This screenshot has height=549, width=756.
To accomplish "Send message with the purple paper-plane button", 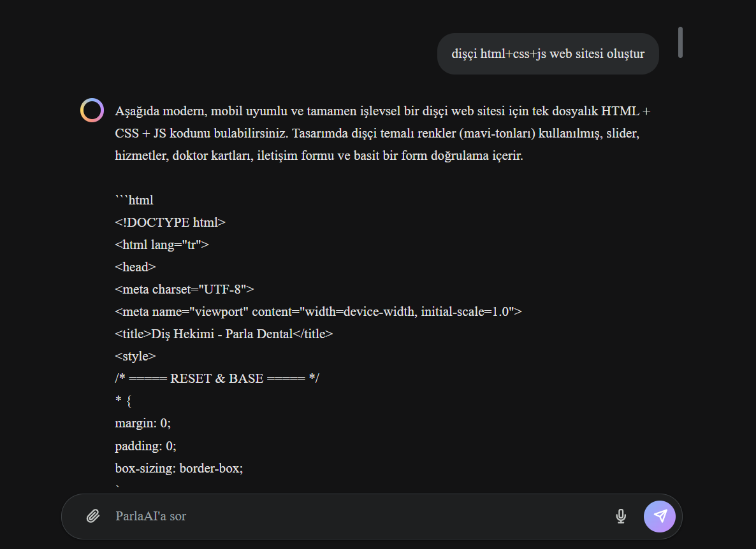I will pyautogui.click(x=660, y=517).
